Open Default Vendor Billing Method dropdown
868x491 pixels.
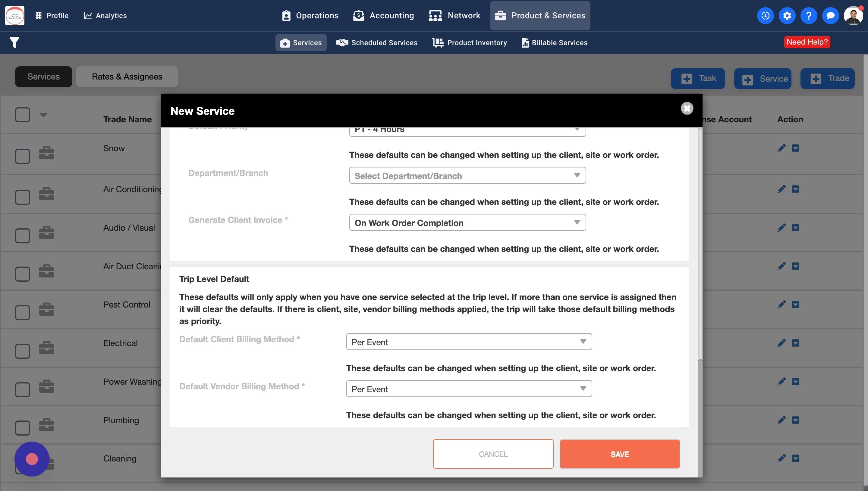(469, 389)
